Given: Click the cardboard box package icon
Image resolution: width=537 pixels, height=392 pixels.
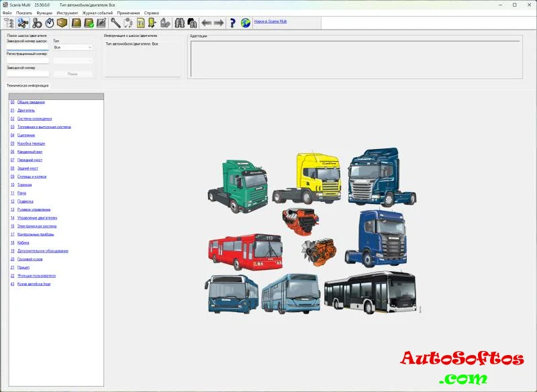Looking at the screenshot, I should [62, 23].
